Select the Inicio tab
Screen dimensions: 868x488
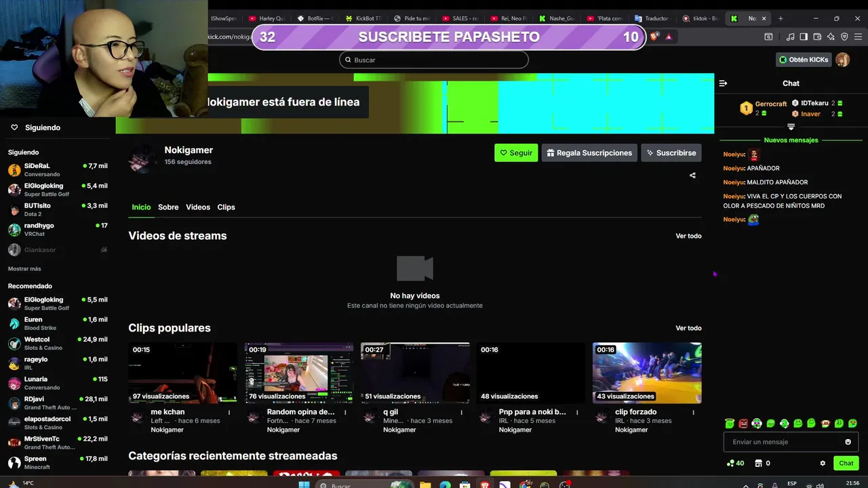(141, 207)
